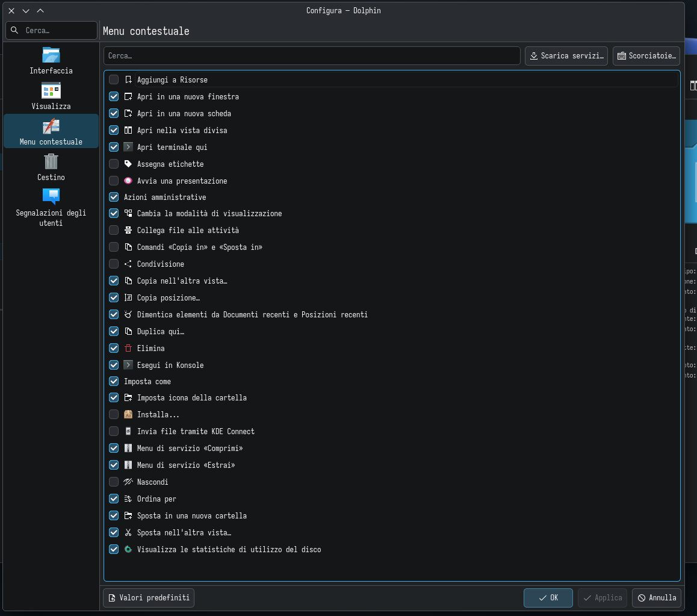Select Dimentica elementi da Documenti recenti row
Image resolution: width=697 pixels, height=616 pixels.
pyautogui.click(x=392, y=315)
